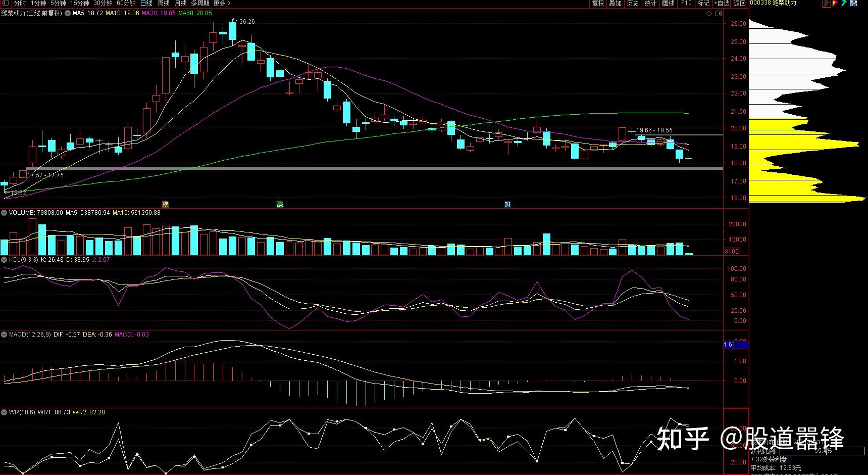Click the 返回 back button

pyautogui.click(x=740, y=3)
